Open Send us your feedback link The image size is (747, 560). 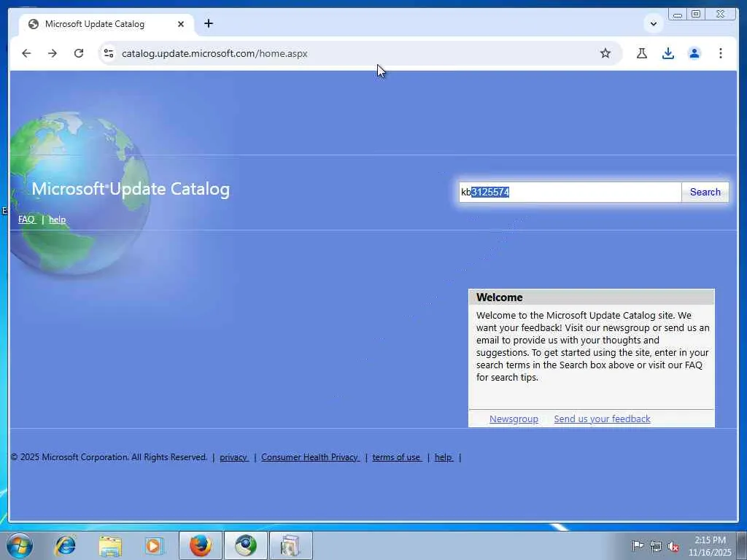(x=602, y=419)
